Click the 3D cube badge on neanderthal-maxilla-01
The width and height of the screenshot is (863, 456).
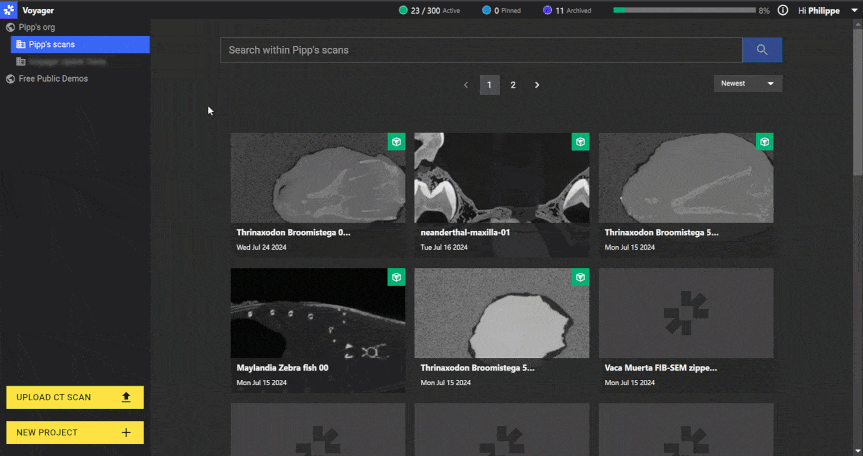(x=580, y=142)
